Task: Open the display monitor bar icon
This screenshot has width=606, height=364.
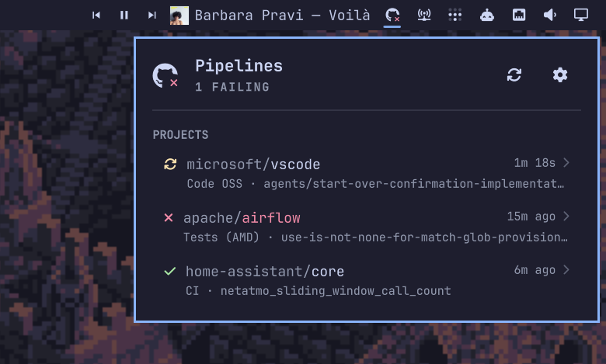Action: point(581,15)
